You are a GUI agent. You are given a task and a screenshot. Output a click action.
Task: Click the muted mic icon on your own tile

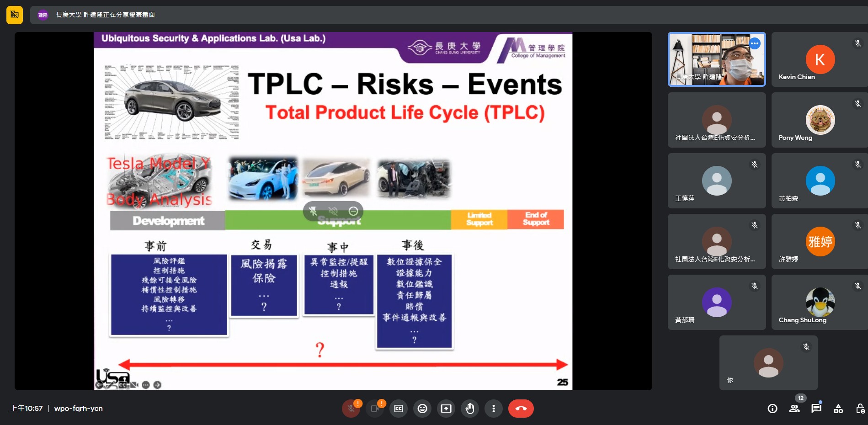tap(806, 347)
